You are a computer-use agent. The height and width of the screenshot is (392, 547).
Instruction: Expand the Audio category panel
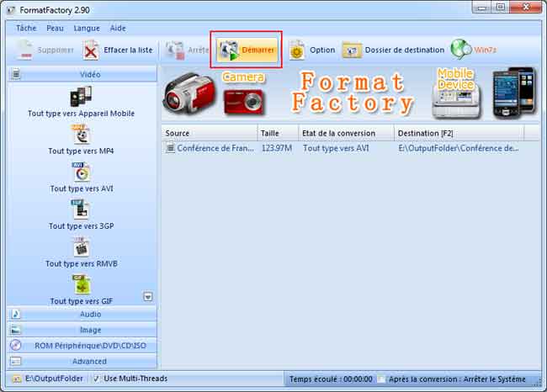(x=82, y=314)
